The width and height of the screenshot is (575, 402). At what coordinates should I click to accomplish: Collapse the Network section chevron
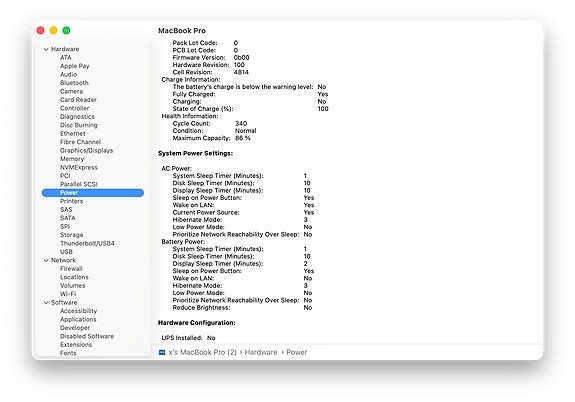46,260
